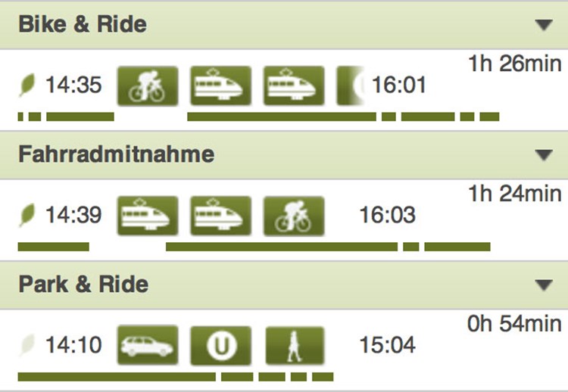Click the car icon in Park & Ride route
Image resolution: width=568 pixels, height=392 pixels.
pyautogui.click(x=148, y=345)
